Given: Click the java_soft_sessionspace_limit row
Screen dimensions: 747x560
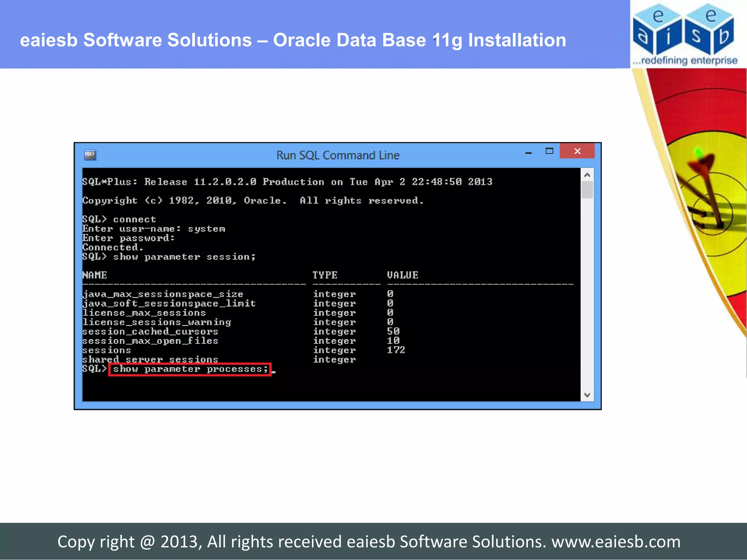Looking at the screenshot, I should pos(238,303).
